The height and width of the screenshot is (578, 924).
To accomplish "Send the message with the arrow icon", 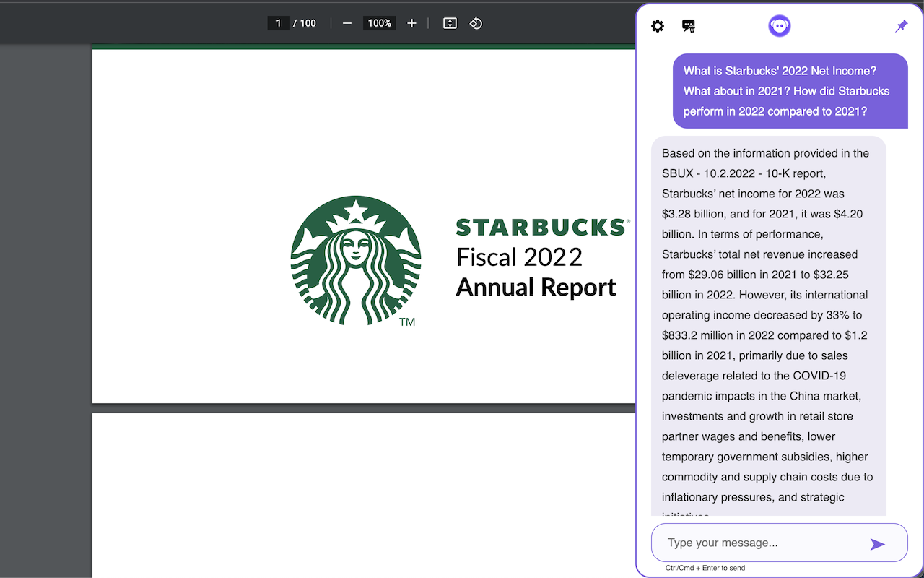I will click(x=877, y=544).
